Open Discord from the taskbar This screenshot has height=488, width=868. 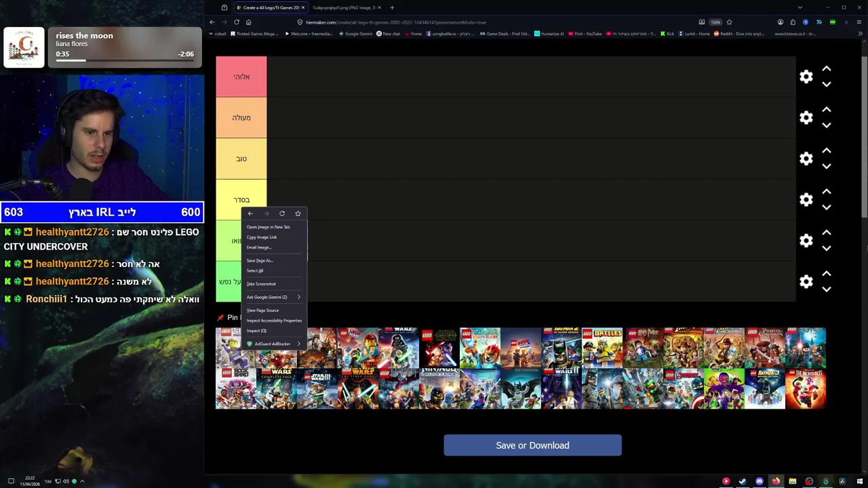759,481
